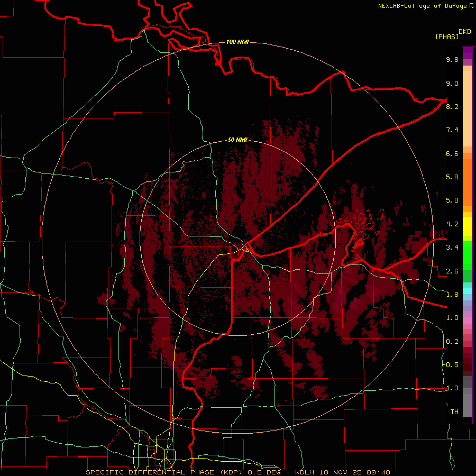Select the cyan band on the color bar

467,291
